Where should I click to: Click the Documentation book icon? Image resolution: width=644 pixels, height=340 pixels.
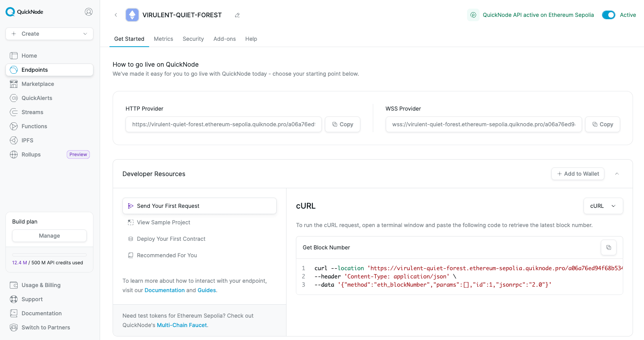tap(14, 313)
